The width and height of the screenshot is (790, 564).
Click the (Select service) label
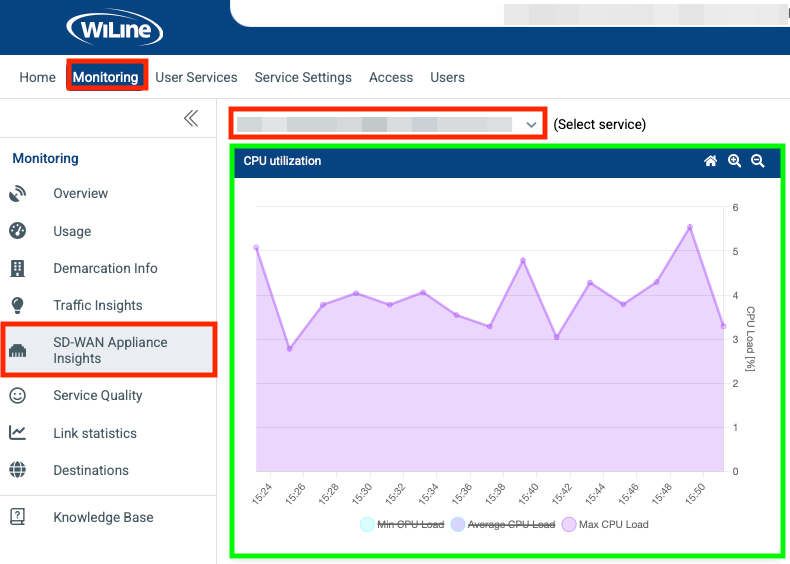[600, 124]
